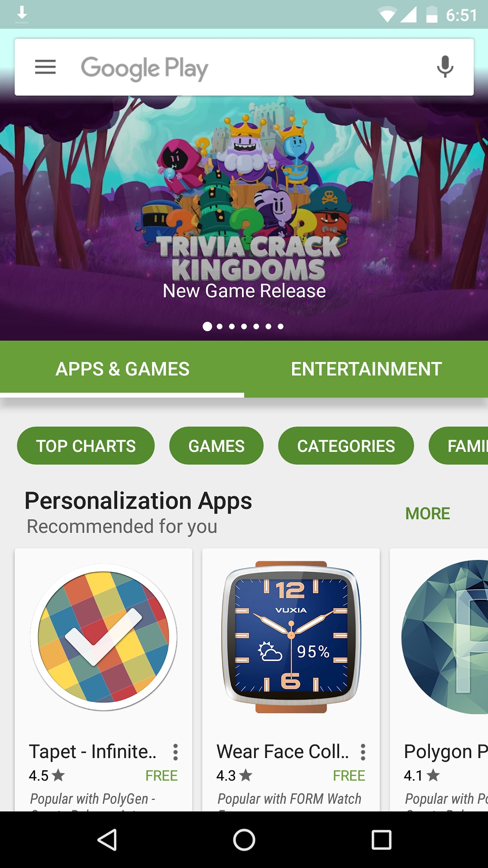Select the Vuxia watch face app icon
Image resolution: width=488 pixels, height=868 pixels.
pos(291,637)
